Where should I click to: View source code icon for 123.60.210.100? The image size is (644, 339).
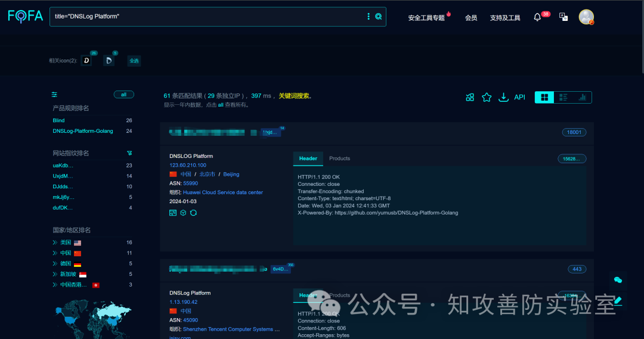(173, 213)
